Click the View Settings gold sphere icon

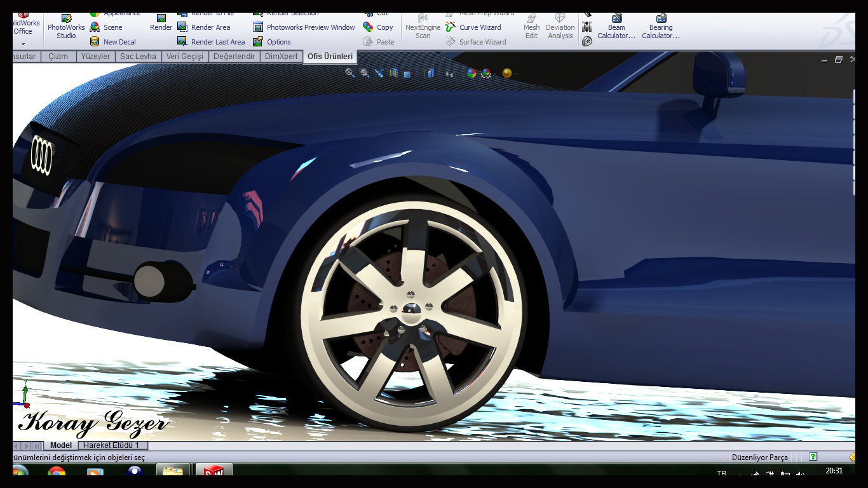click(507, 73)
